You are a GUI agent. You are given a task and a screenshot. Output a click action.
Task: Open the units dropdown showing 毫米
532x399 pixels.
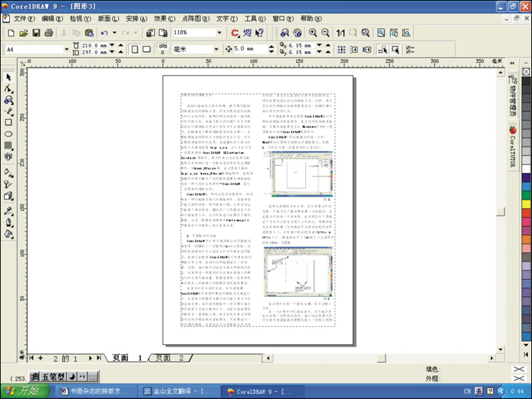point(216,50)
